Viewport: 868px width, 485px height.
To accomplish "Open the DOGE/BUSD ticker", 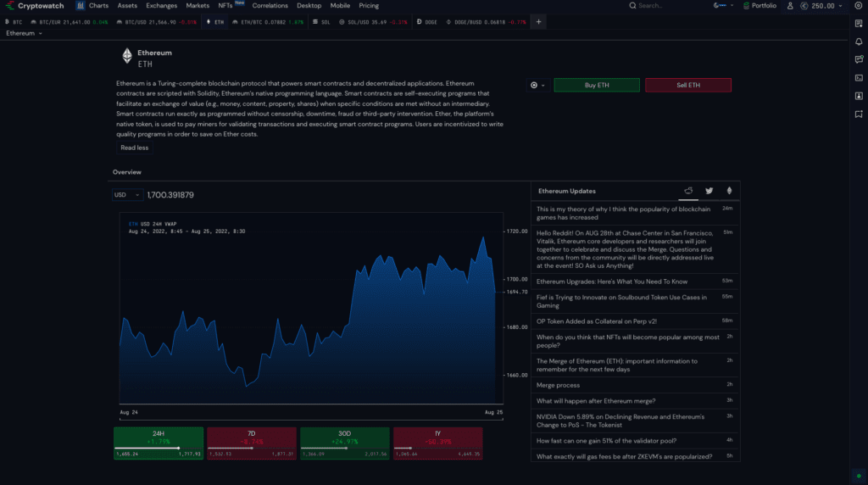I will 486,22.
